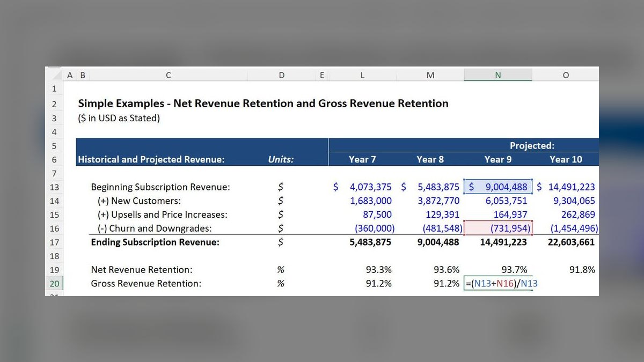Screen dimensions: 644x362
Task: Select cell with value 93.3%
Action: point(378,270)
